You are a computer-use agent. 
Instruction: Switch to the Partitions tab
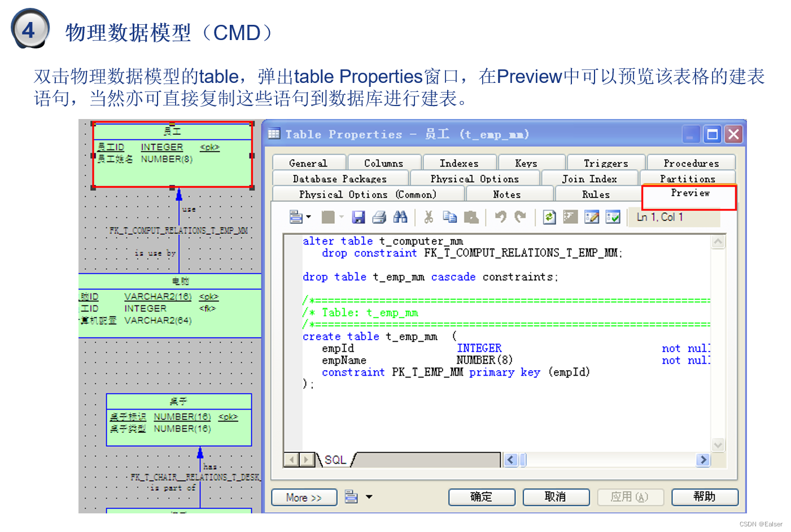pos(688,179)
